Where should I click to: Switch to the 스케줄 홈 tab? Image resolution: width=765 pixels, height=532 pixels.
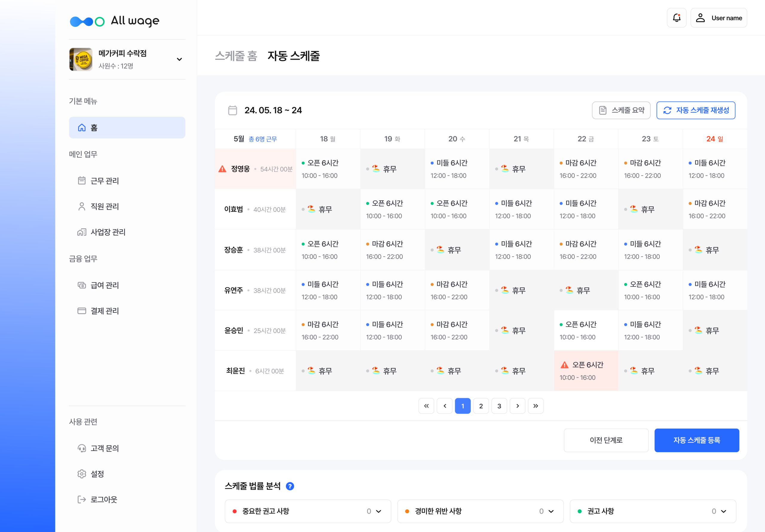point(236,56)
